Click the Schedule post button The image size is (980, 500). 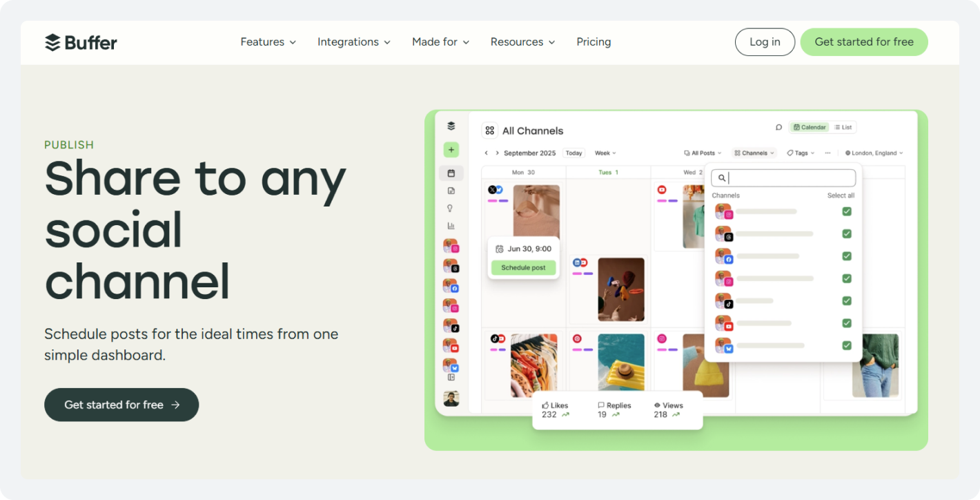(x=523, y=268)
